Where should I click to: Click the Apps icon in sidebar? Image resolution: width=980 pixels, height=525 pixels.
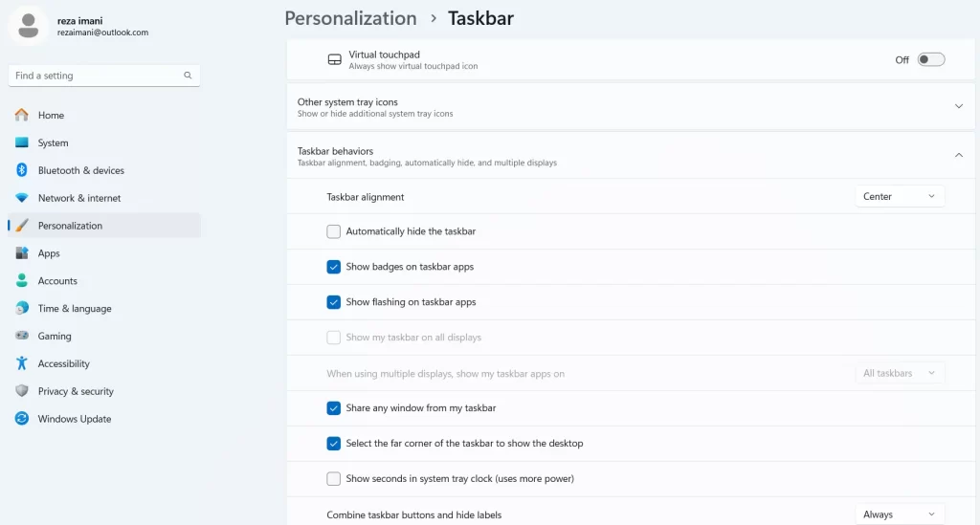(x=22, y=252)
